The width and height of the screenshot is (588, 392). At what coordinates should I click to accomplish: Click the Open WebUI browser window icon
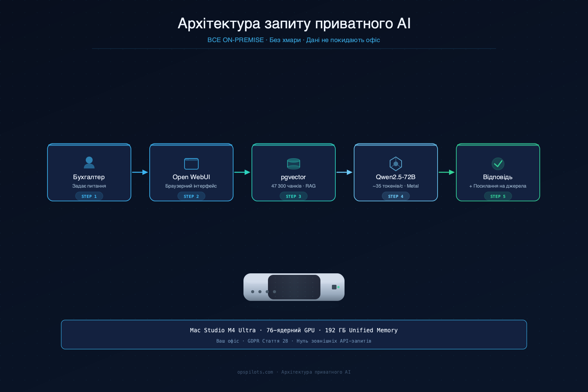pos(191,164)
